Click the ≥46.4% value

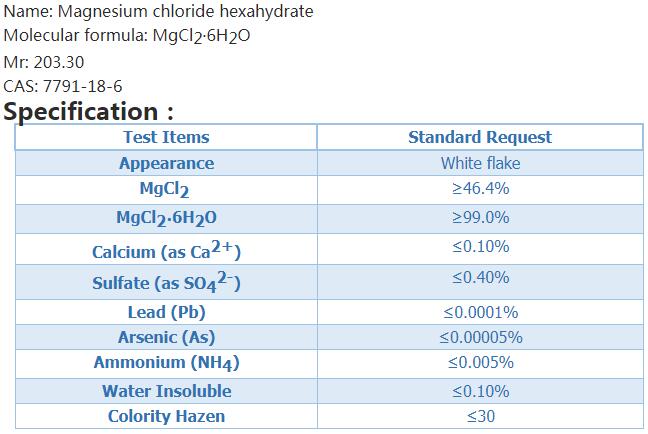coord(480,188)
